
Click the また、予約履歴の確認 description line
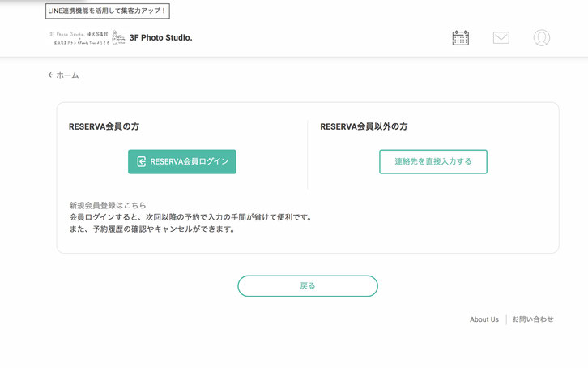pos(152,229)
